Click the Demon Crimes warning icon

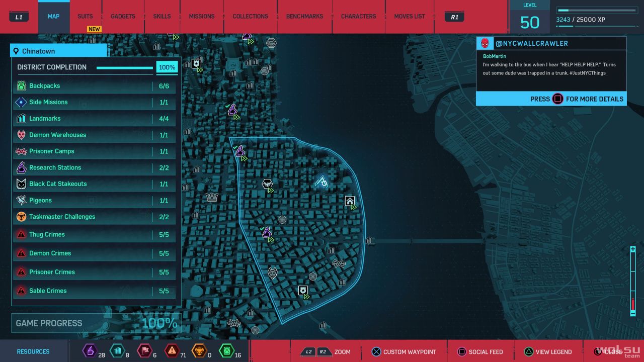21,253
